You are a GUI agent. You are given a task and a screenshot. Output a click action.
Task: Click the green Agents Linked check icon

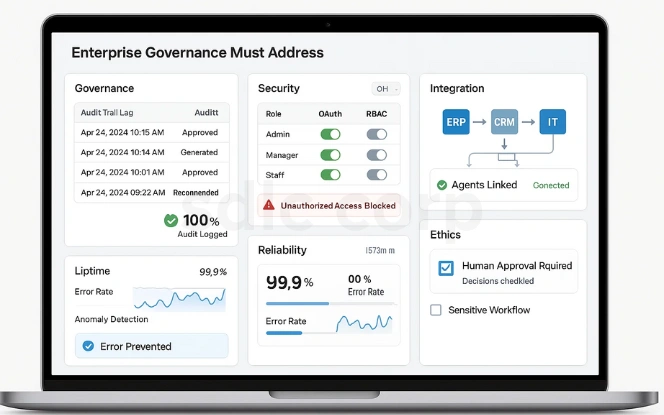tap(442, 185)
